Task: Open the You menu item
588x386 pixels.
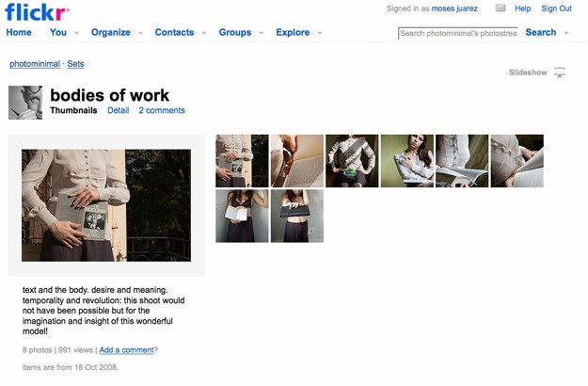Action: tap(58, 32)
